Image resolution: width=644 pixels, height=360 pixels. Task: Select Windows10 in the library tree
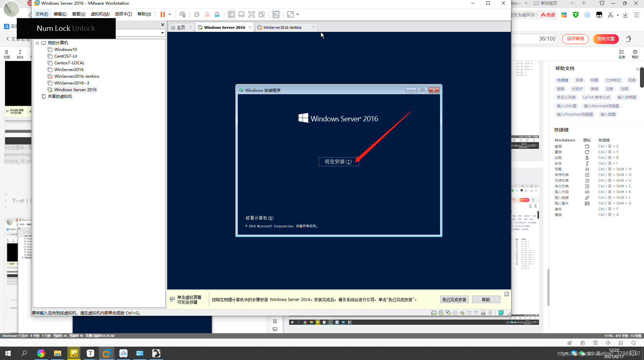65,50
